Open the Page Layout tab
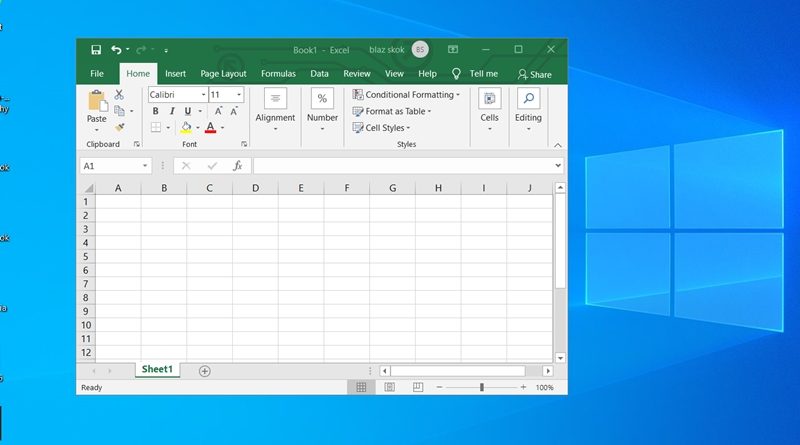This screenshot has height=445, width=800. coord(223,73)
